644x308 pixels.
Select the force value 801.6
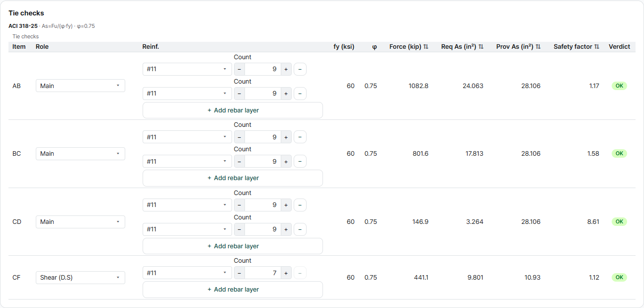pyautogui.click(x=420, y=154)
